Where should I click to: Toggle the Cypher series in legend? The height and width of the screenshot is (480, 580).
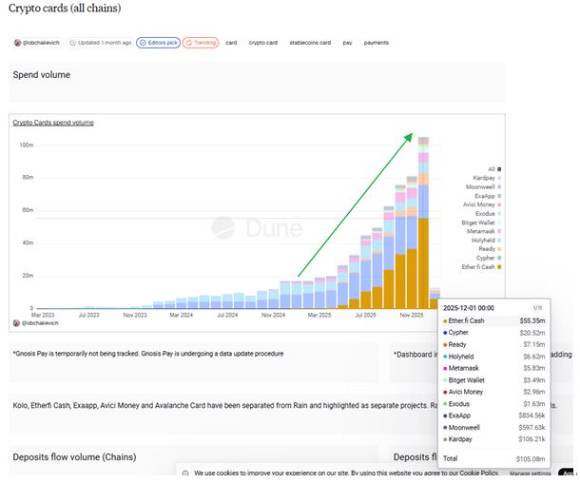(x=489, y=258)
